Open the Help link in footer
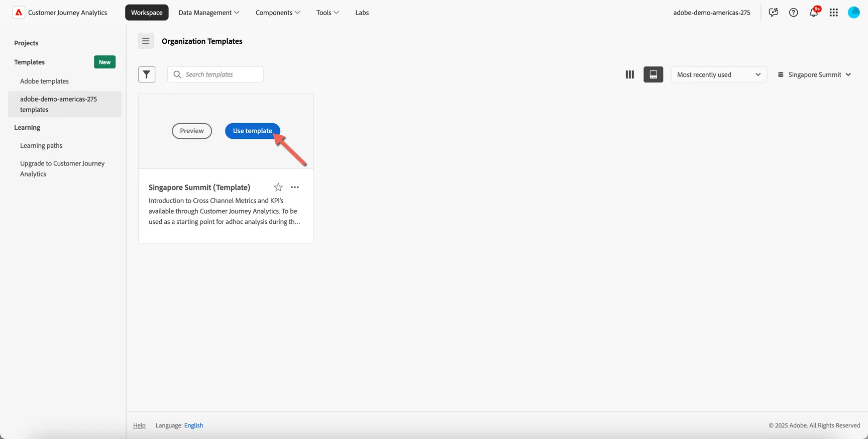This screenshot has width=868, height=439. [x=139, y=425]
